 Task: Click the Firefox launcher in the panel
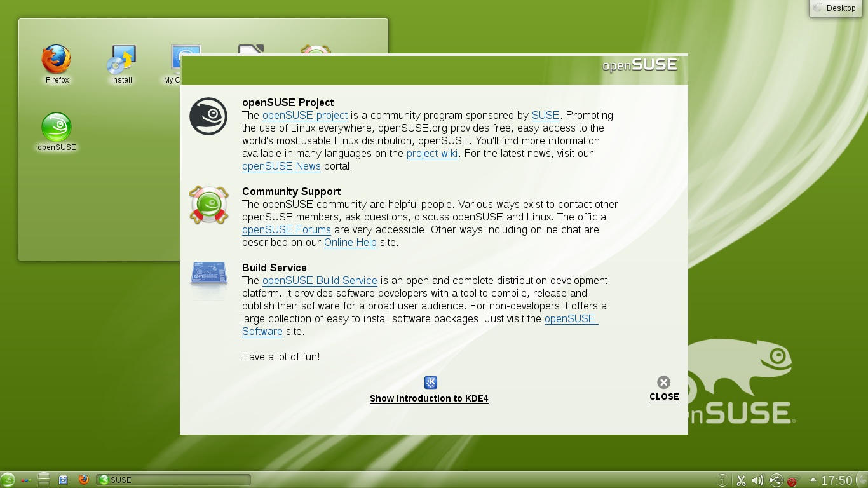tap(83, 480)
